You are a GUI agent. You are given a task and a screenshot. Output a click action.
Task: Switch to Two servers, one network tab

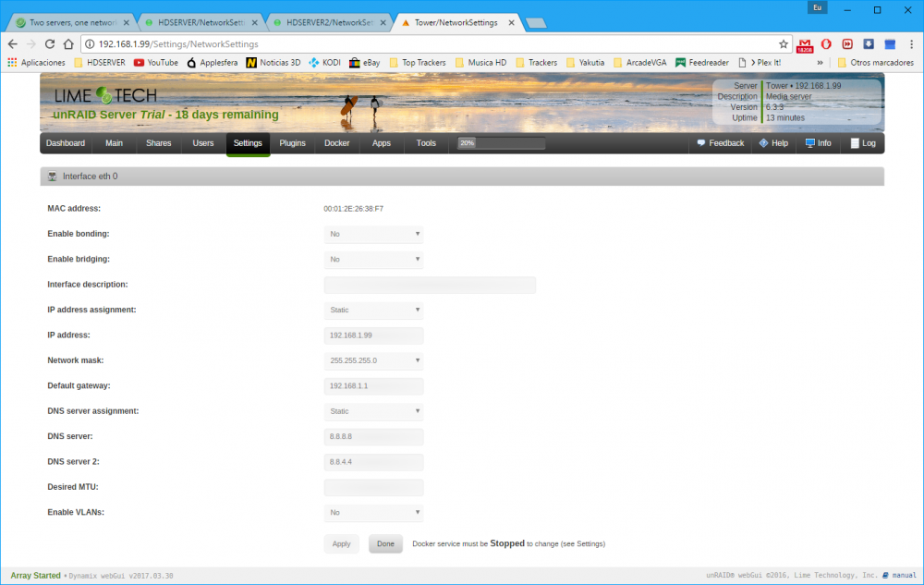click(x=73, y=22)
